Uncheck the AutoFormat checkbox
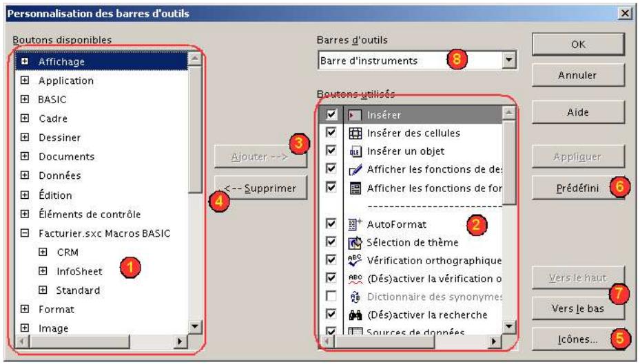 point(331,224)
